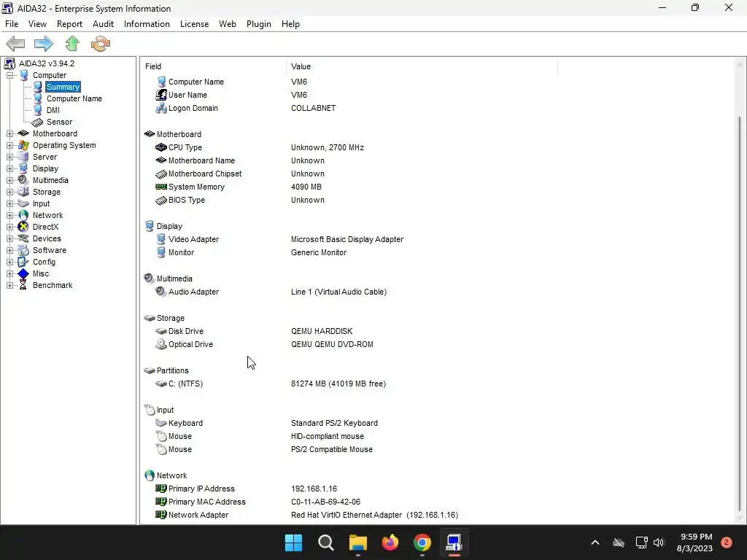Image resolution: width=747 pixels, height=560 pixels.
Task: Select the C: (NTFS) partition row
Action: 350,384
